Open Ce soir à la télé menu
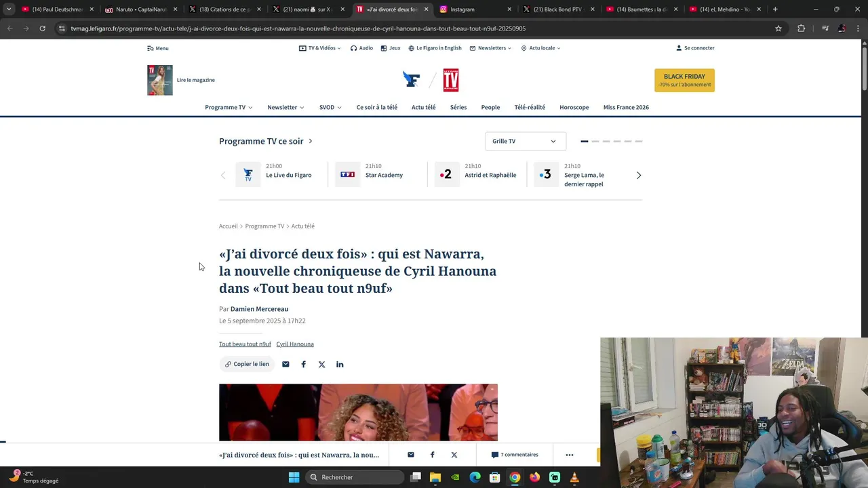The height and width of the screenshot is (488, 868). click(377, 107)
